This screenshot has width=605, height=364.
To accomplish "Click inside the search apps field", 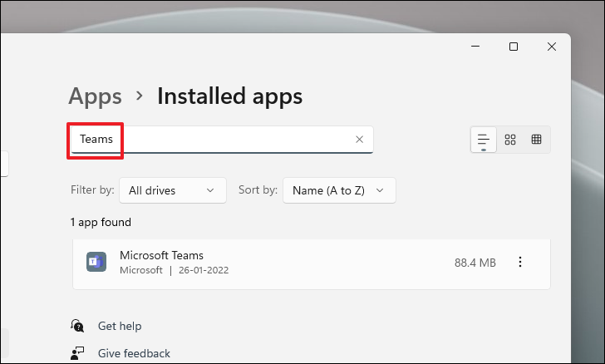I will click(222, 140).
